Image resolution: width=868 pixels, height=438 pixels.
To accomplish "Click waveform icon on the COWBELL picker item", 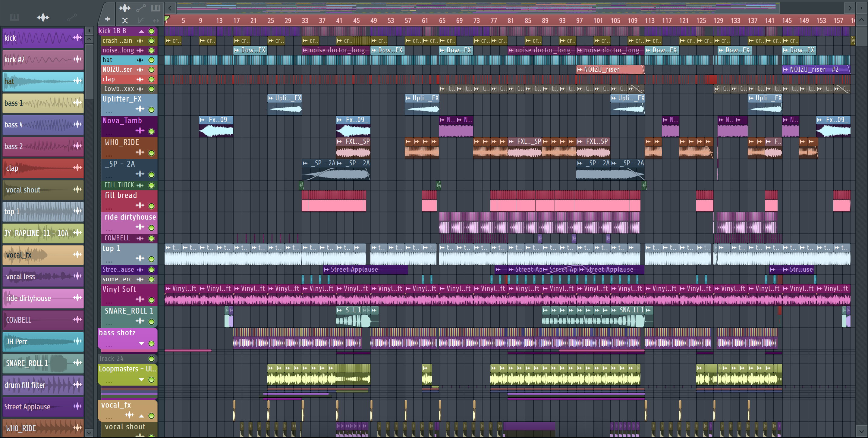I will pos(77,320).
